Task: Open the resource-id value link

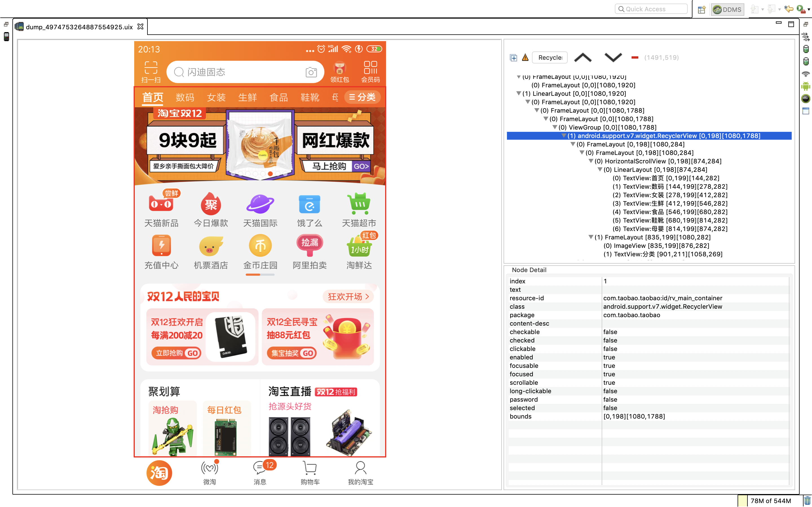Action: (x=663, y=298)
